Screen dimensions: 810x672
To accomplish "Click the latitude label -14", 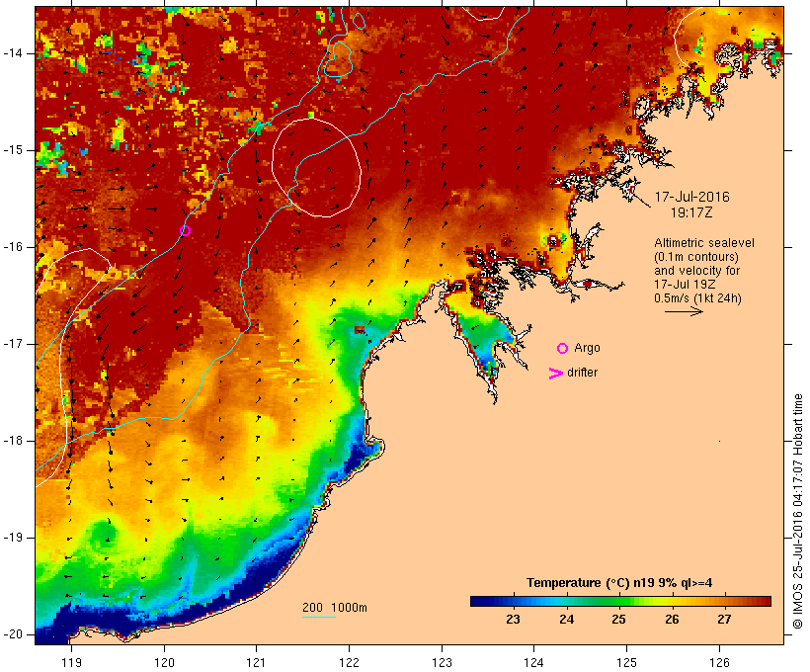I will 13,53.
